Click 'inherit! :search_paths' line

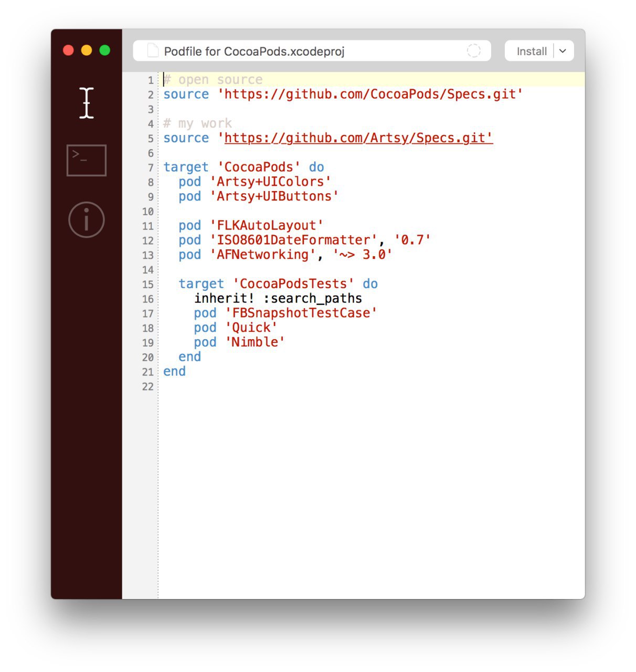pyautogui.click(x=278, y=299)
